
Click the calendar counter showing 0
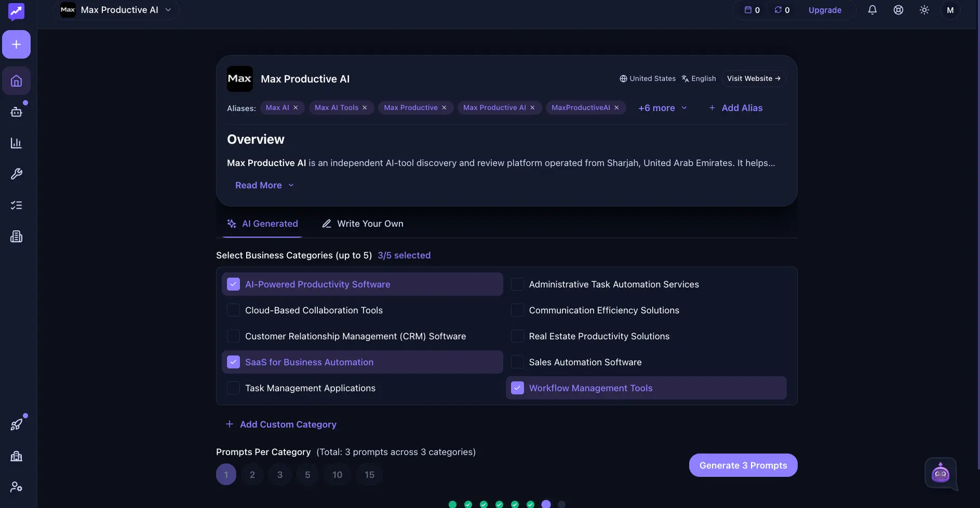pos(752,10)
